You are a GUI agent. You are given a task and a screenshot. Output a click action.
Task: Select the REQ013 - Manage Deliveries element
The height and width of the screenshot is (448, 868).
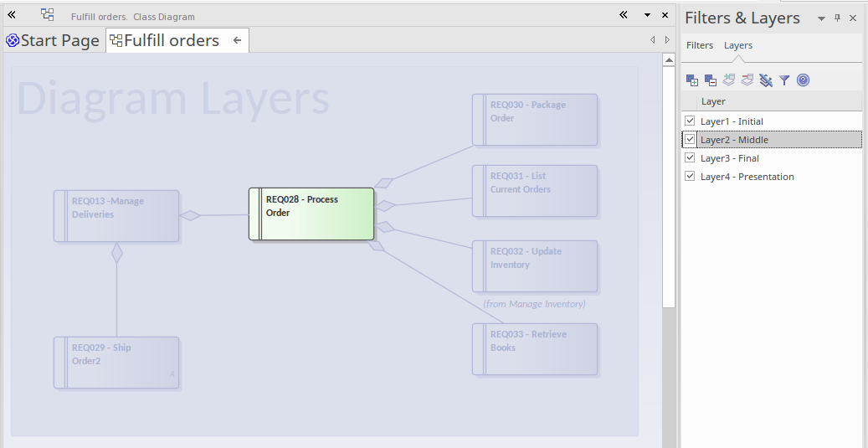click(116, 216)
